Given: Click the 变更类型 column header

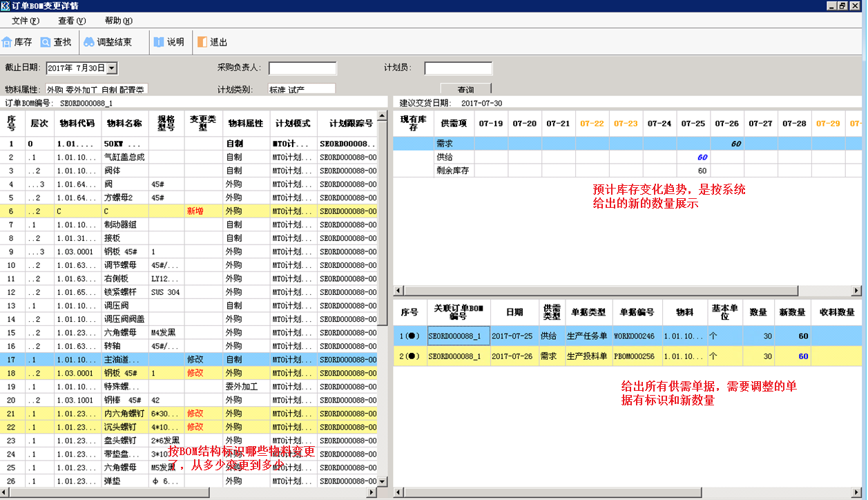Looking at the screenshot, I should (203, 123).
